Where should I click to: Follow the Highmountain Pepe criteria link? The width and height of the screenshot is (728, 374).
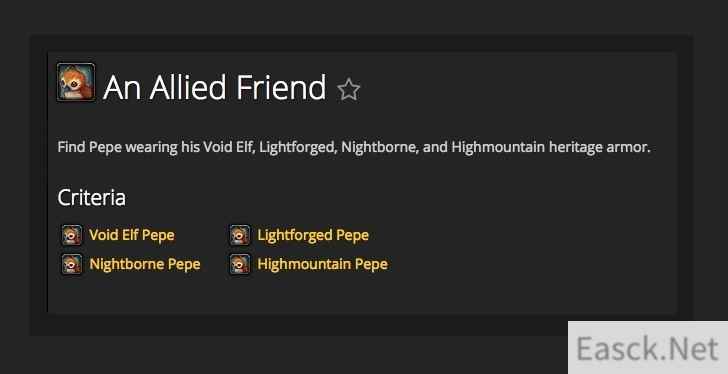[323, 264]
